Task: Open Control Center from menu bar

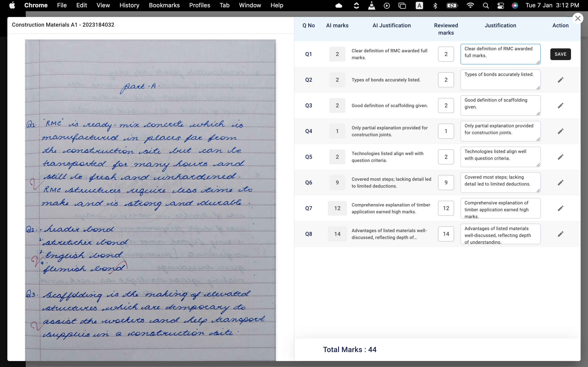Action: (500, 5)
